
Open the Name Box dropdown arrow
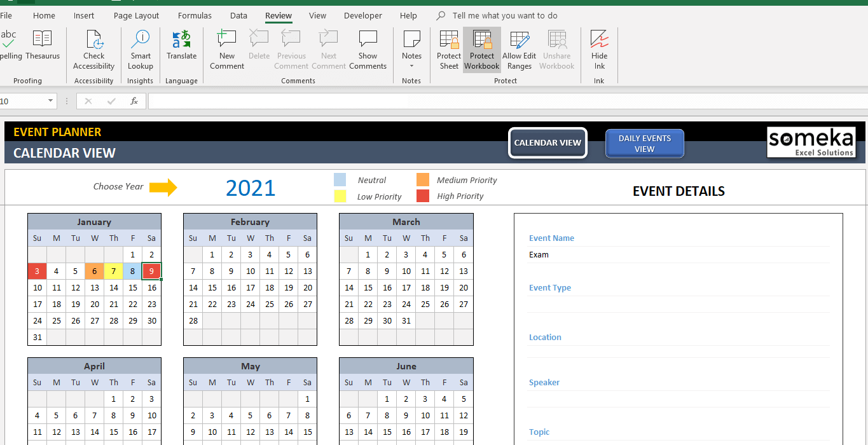50,101
